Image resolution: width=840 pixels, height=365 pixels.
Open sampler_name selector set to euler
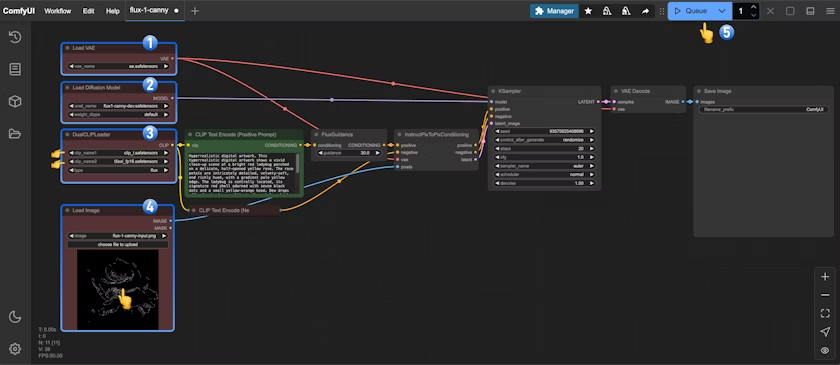[544, 166]
